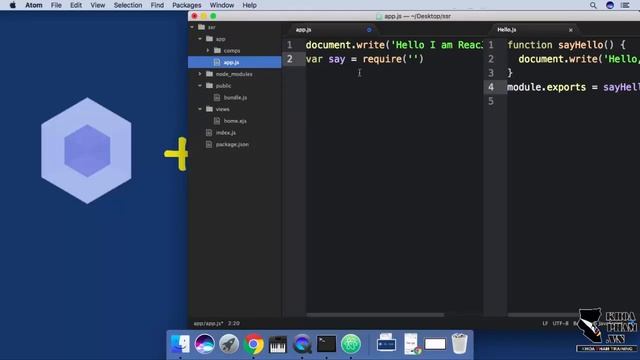Open the Atom menu
Image resolution: width=640 pixels, height=360 pixels.
click(x=34, y=5)
